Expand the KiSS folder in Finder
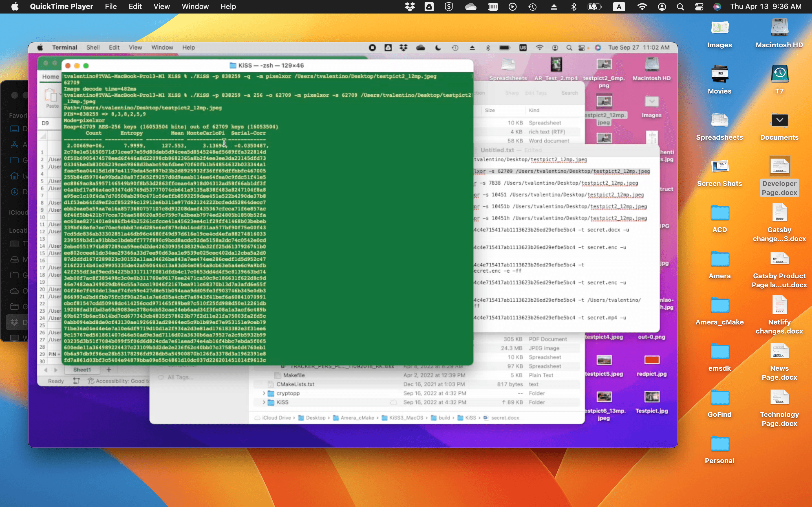This screenshot has width=812, height=507. pos(264,403)
